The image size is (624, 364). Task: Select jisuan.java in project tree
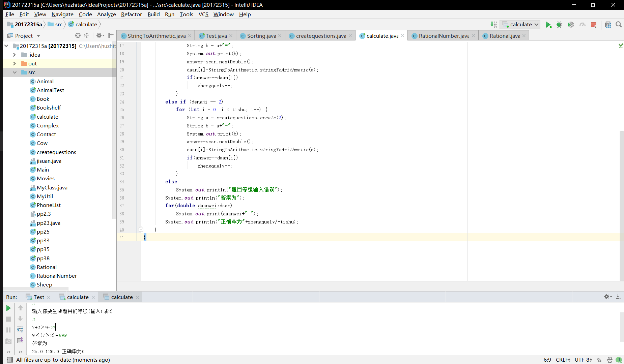coord(49,161)
